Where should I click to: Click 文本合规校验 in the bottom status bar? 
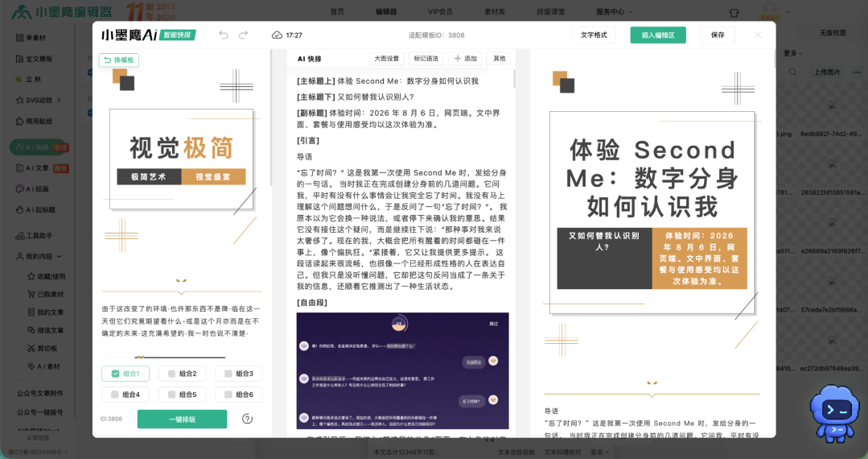516,452
